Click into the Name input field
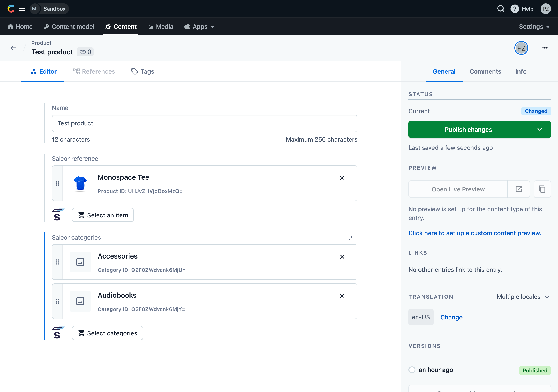The image size is (558, 392). 204,123
